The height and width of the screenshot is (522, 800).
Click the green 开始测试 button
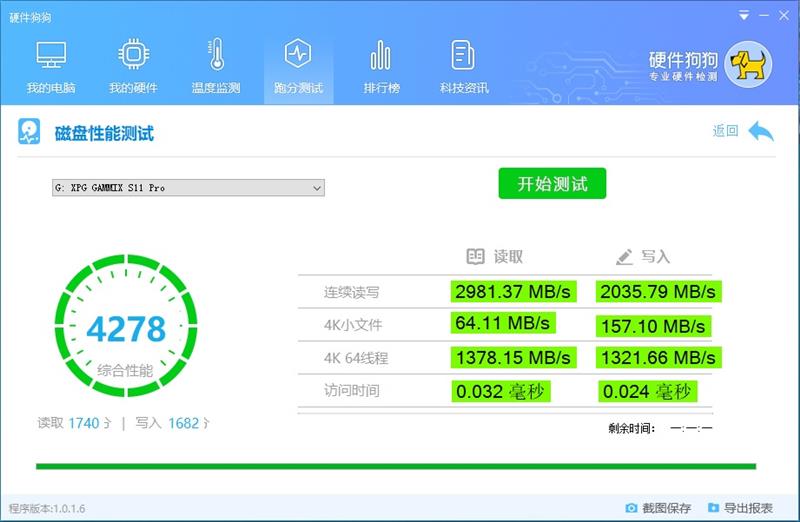[553, 183]
